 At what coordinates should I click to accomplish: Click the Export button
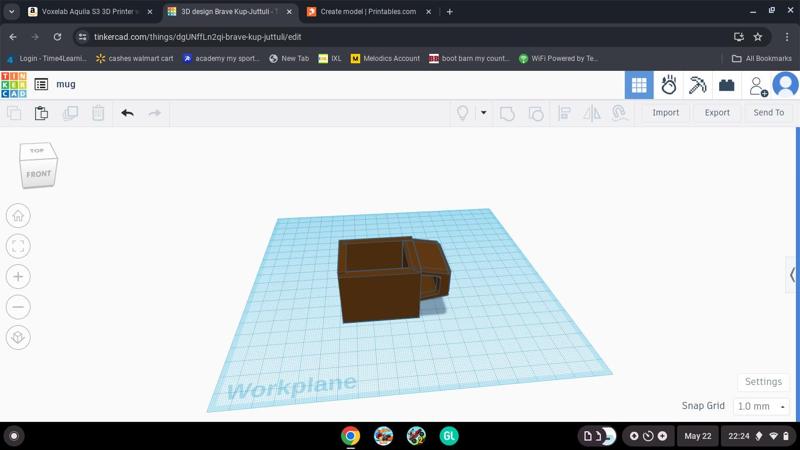(717, 113)
